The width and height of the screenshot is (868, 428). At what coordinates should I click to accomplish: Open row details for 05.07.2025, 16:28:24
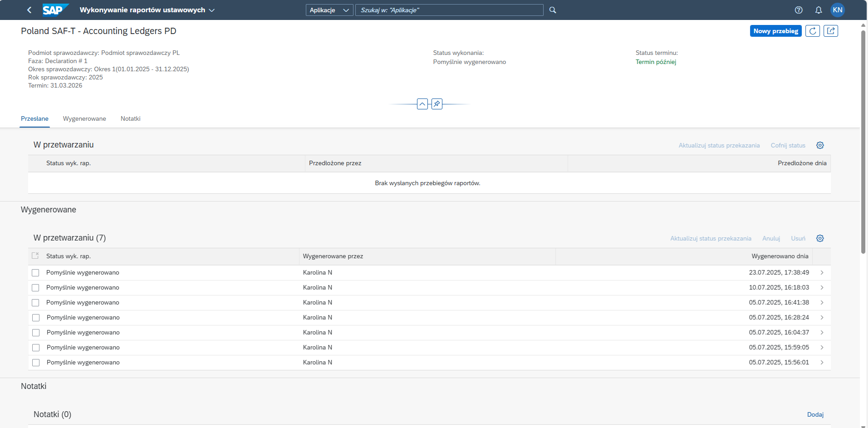(822, 318)
